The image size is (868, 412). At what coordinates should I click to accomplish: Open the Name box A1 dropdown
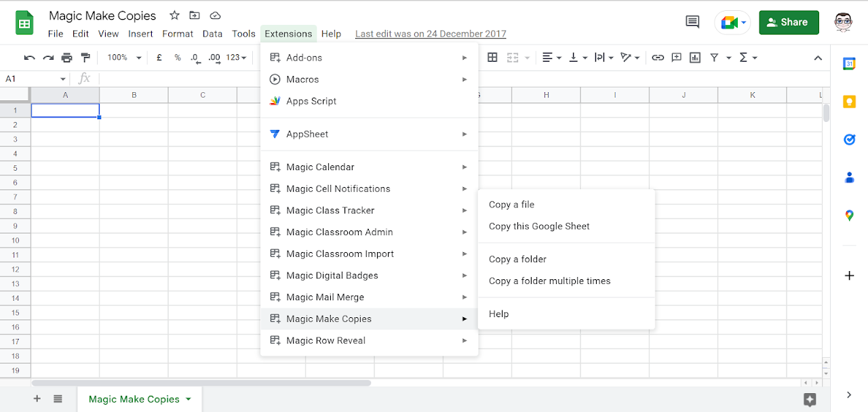coord(63,79)
